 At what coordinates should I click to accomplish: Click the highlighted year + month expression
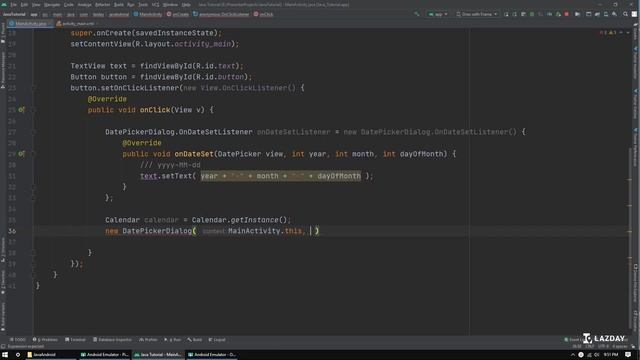281,176
